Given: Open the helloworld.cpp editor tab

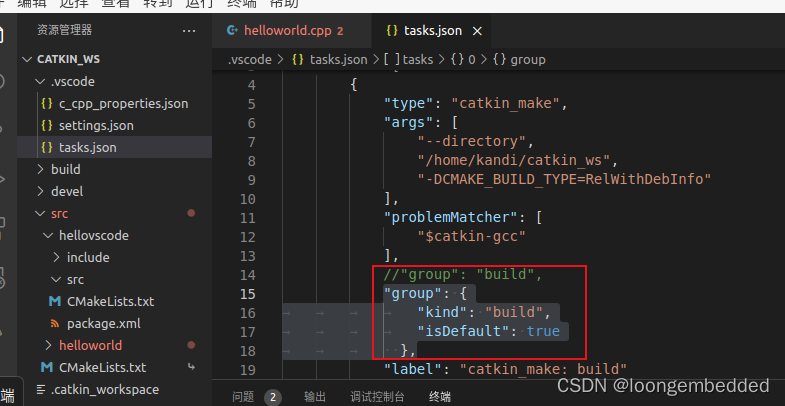Looking at the screenshot, I should click(291, 31).
